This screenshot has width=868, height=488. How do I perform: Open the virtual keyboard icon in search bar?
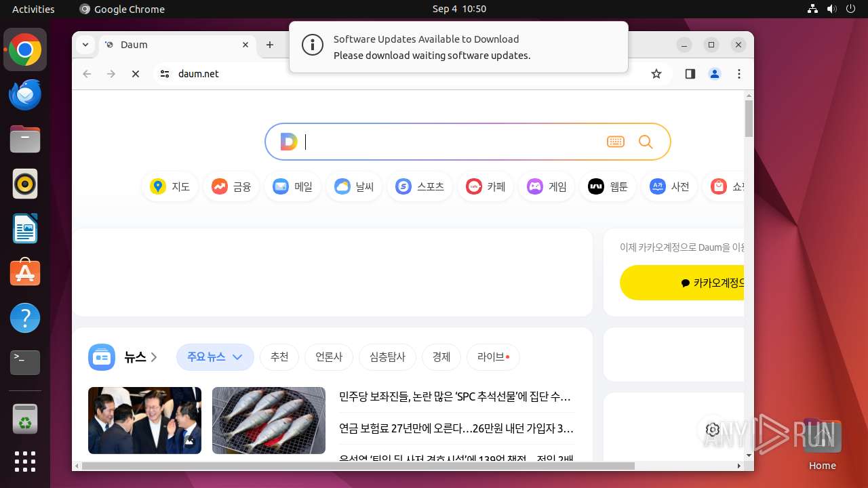(616, 142)
